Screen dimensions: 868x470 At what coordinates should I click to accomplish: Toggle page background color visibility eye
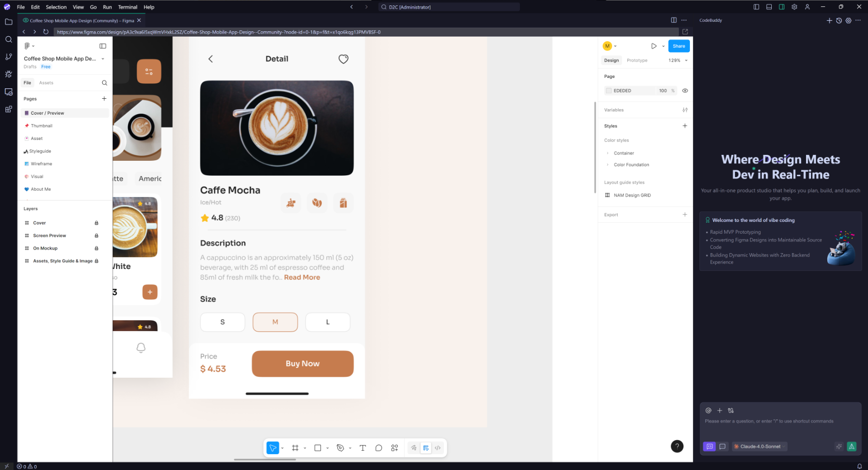[x=685, y=91]
